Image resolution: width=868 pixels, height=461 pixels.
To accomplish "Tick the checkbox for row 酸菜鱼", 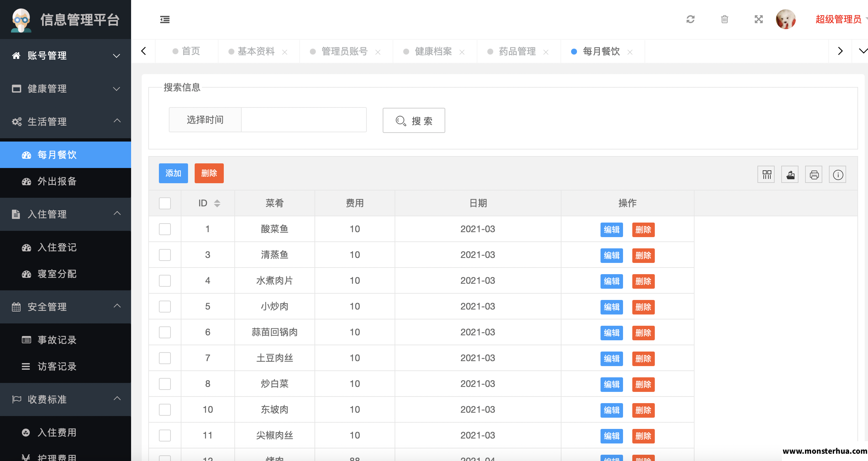I will [x=165, y=229].
